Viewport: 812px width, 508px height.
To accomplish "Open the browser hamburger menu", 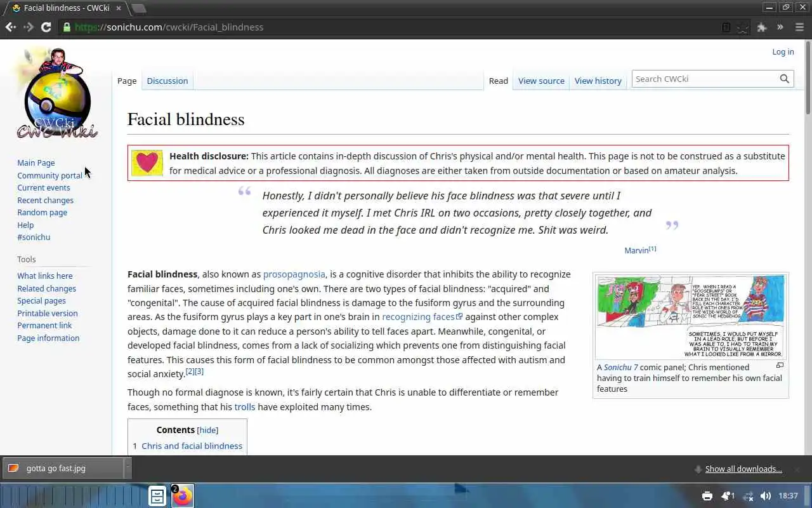I will (x=799, y=27).
